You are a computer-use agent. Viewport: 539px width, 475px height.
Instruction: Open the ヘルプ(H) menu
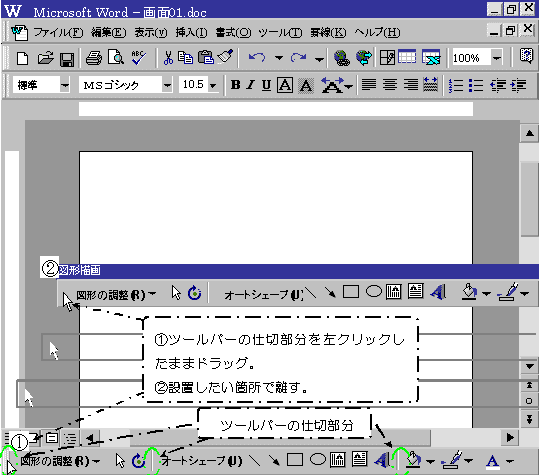pos(377,32)
